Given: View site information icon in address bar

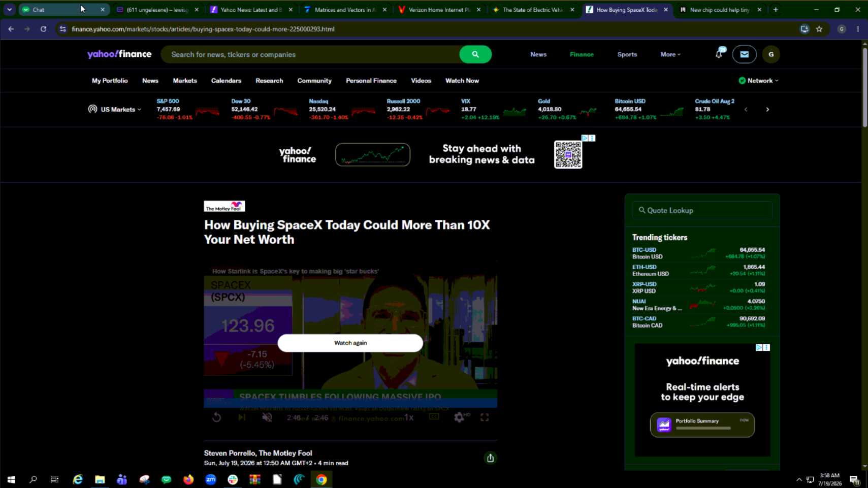Looking at the screenshot, I should [63, 29].
